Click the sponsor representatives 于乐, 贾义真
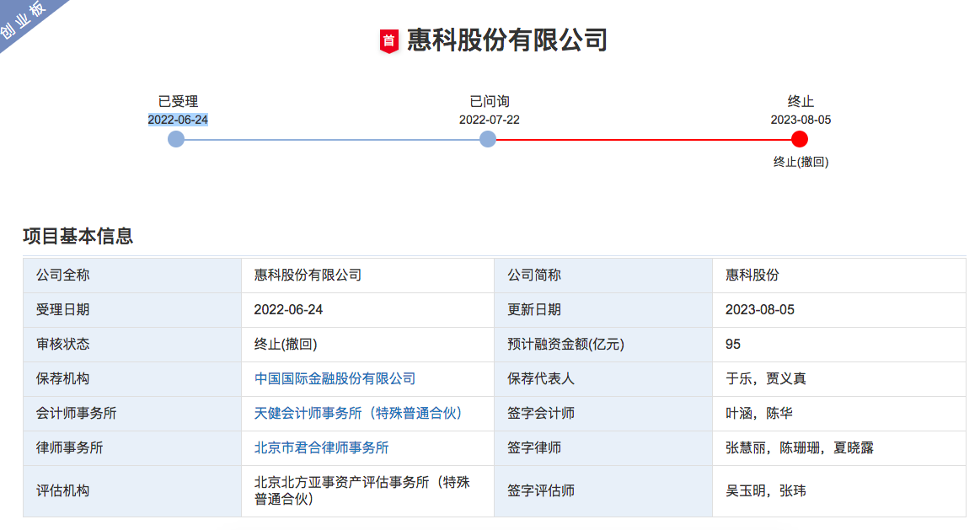980x530 pixels. pyautogui.click(x=766, y=378)
